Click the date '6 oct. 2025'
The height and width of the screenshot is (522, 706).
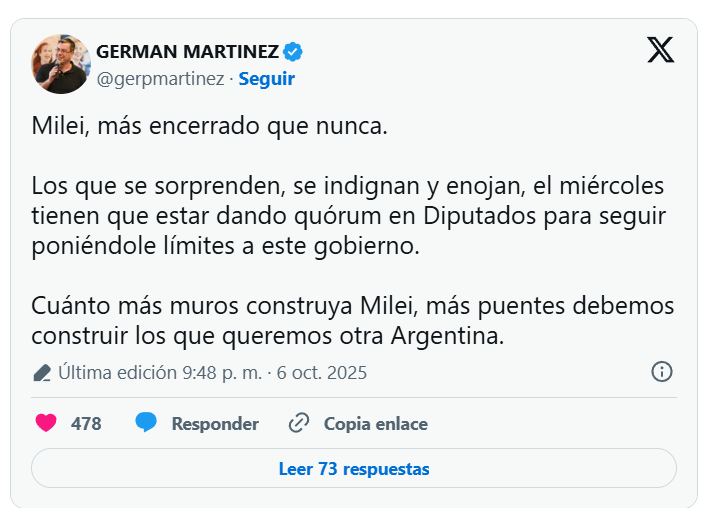pos(322,373)
